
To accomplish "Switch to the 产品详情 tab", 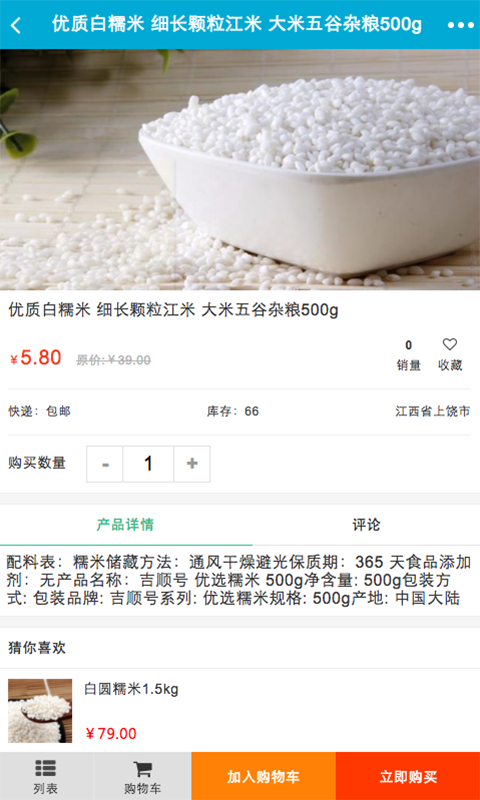I will click(x=125, y=525).
